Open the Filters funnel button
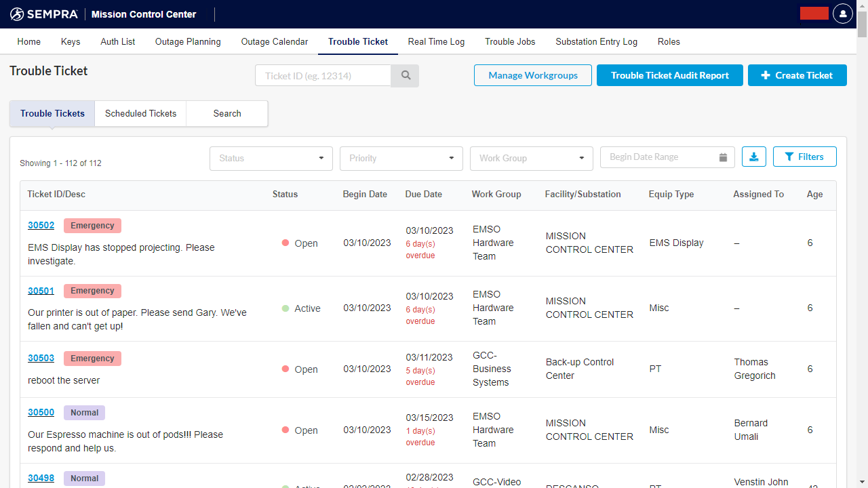868x488 pixels. coord(804,157)
